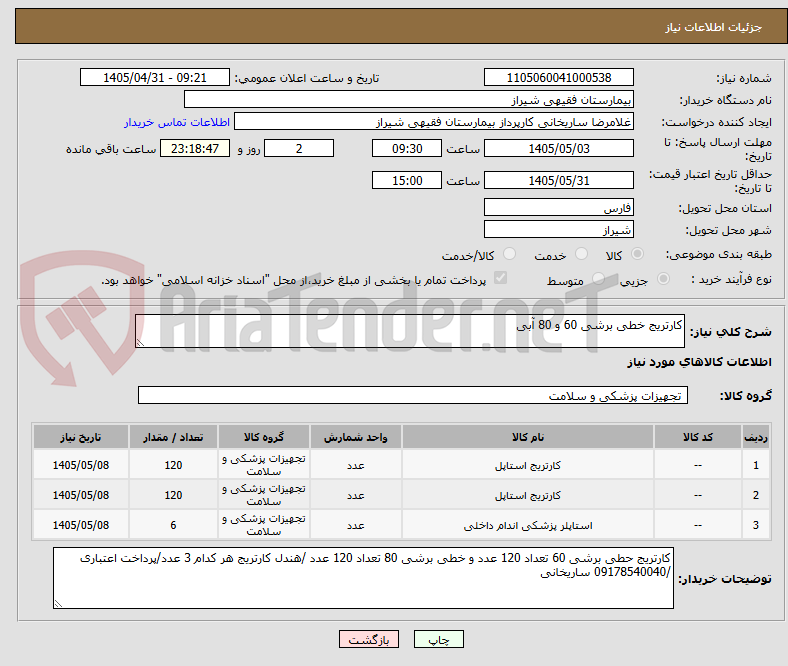Click the requester field غلامرضا ساریخانی

434,122
